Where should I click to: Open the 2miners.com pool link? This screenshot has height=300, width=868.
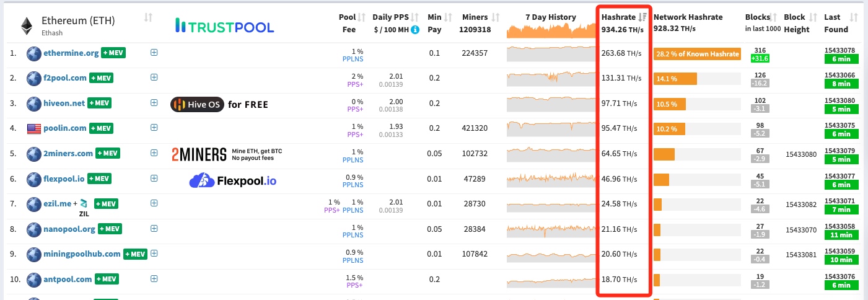[x=68, y=154]
